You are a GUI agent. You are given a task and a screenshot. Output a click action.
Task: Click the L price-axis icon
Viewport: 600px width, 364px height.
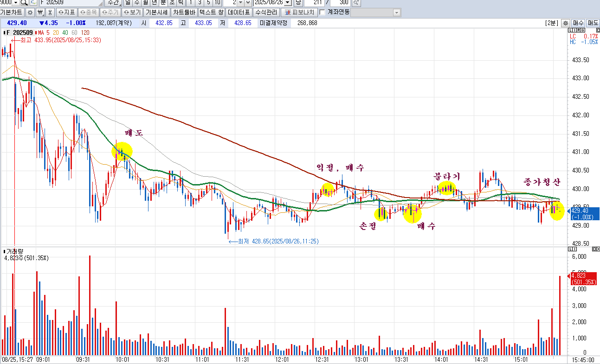tap(570, 31)
